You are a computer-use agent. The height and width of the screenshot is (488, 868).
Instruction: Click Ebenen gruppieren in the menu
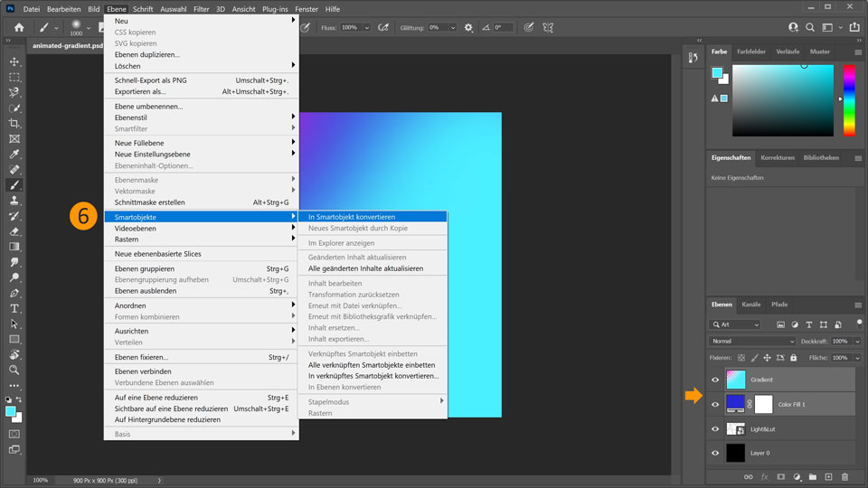145,268
